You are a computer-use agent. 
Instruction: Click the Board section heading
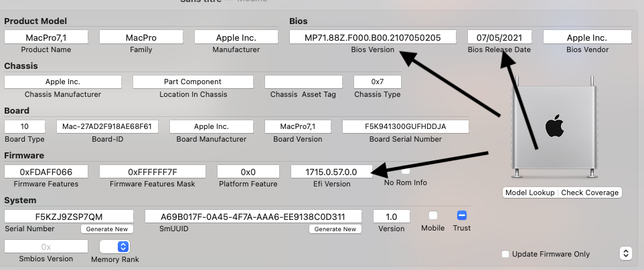coord(17,110)
